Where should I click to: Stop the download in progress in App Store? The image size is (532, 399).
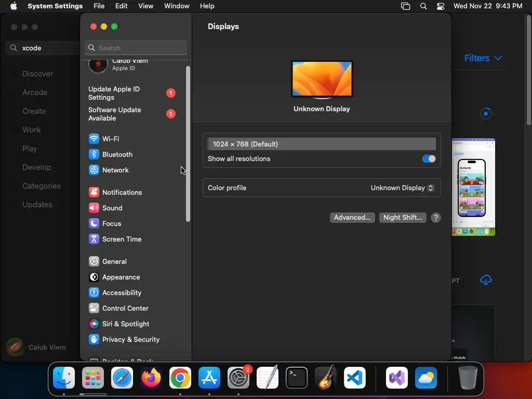coord(486,113)
